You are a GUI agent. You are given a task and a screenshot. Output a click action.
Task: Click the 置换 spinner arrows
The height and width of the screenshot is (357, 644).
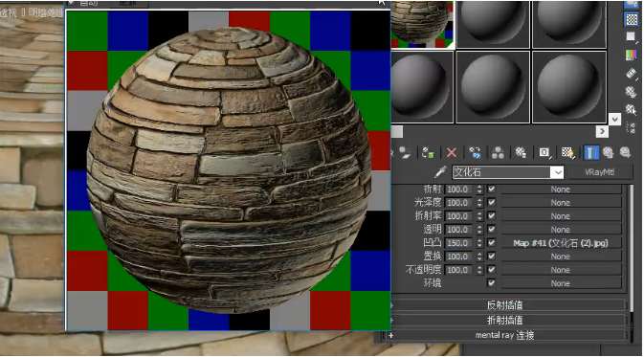tap(479, 256)
